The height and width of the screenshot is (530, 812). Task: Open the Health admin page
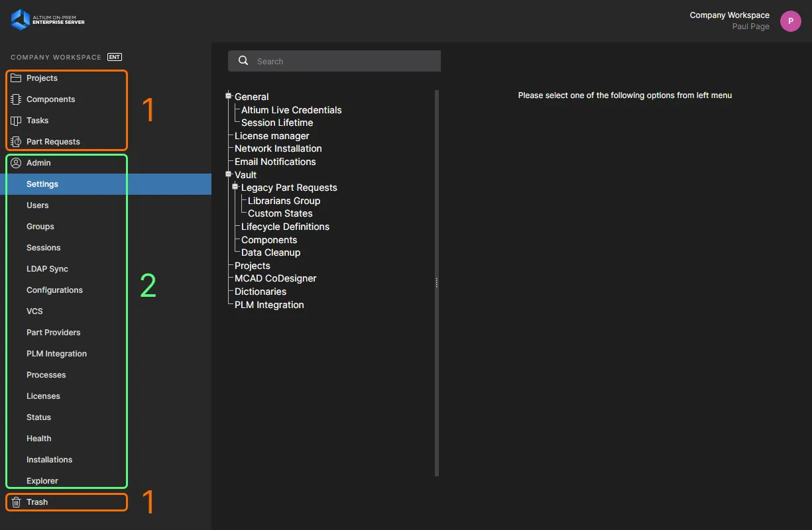[106, 439]
